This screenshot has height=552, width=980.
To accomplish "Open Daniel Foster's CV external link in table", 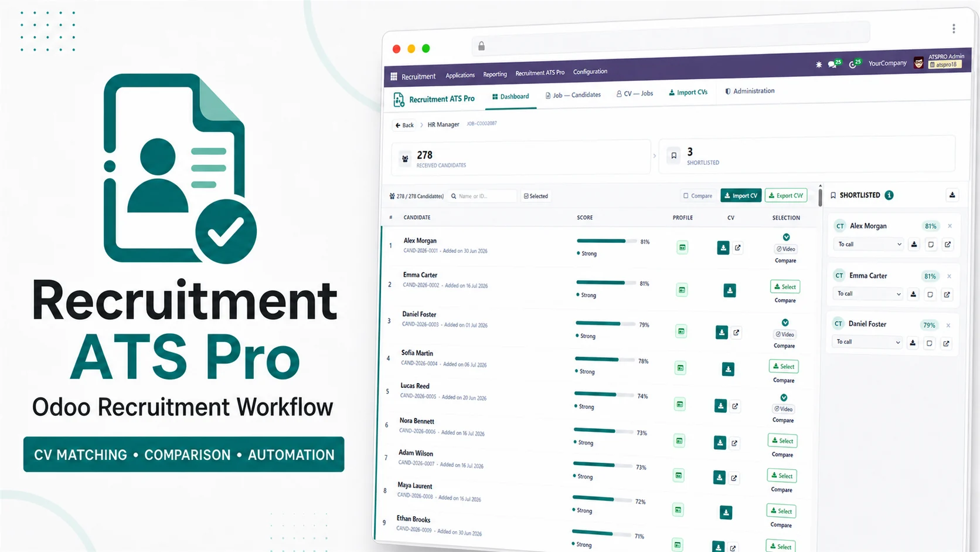I will tap(736, 333).
